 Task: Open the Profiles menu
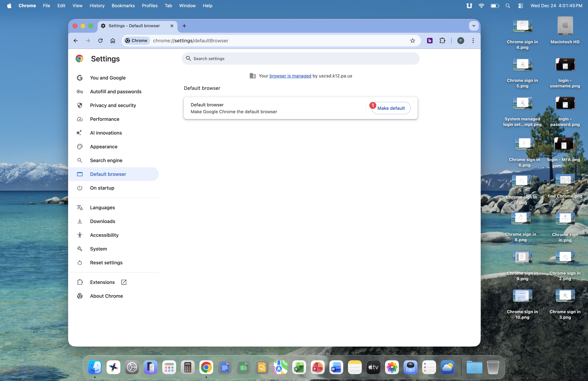pyautogui.click(x=149, y=6)
